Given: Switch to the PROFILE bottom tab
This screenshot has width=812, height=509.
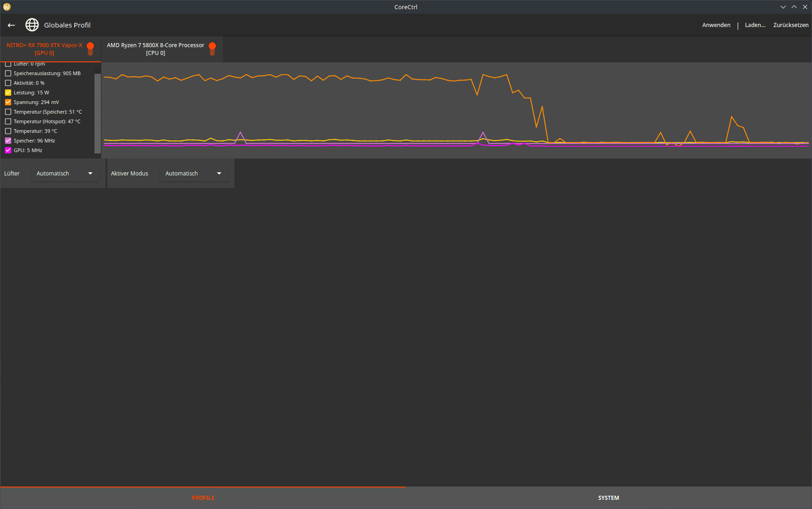Looking at the screenshot, I should point(203,498).
